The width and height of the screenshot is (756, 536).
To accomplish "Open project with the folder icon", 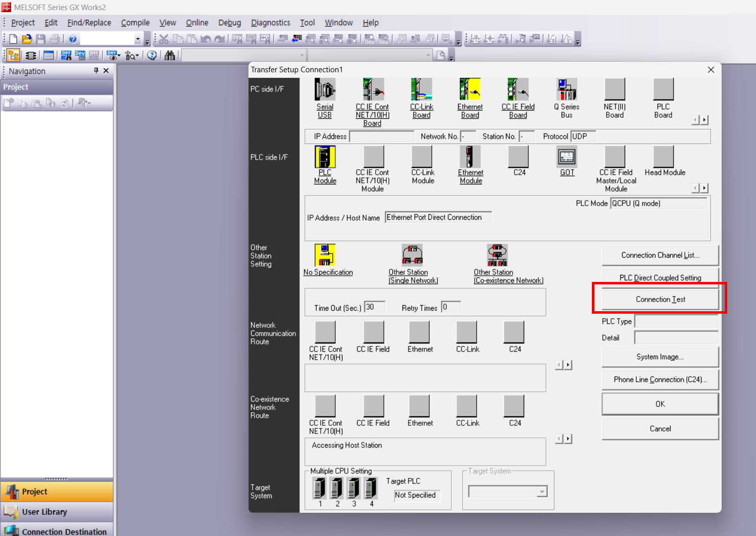I will pyautogui.click(x=27, y=39).
